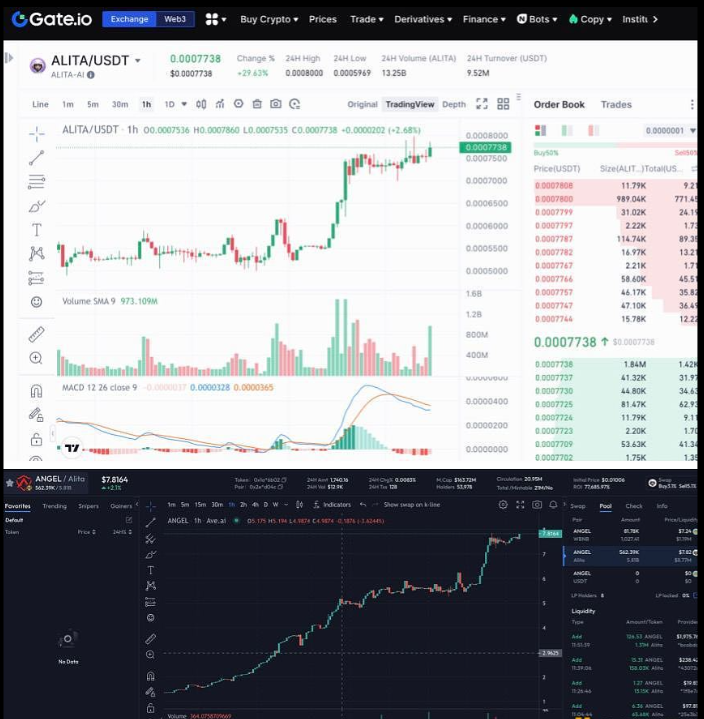
Task: Click the chart replay clock icon
Action: coord(294,104)
